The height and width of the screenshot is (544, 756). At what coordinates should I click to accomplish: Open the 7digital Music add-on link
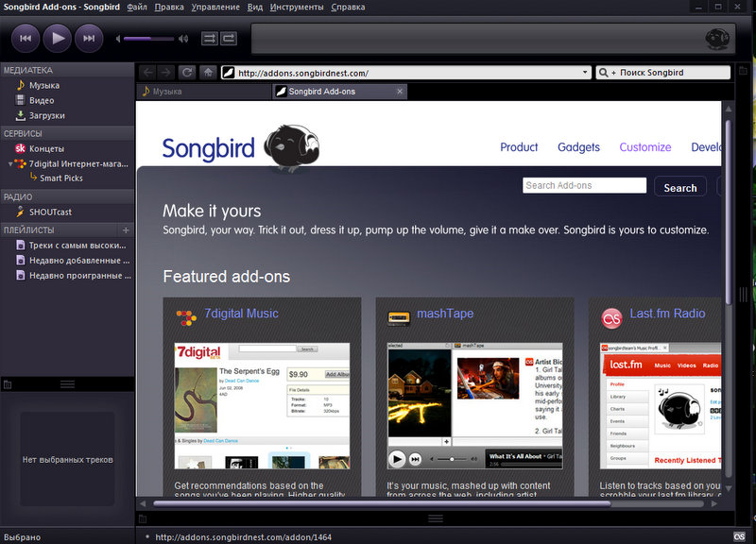click(241, 314)
